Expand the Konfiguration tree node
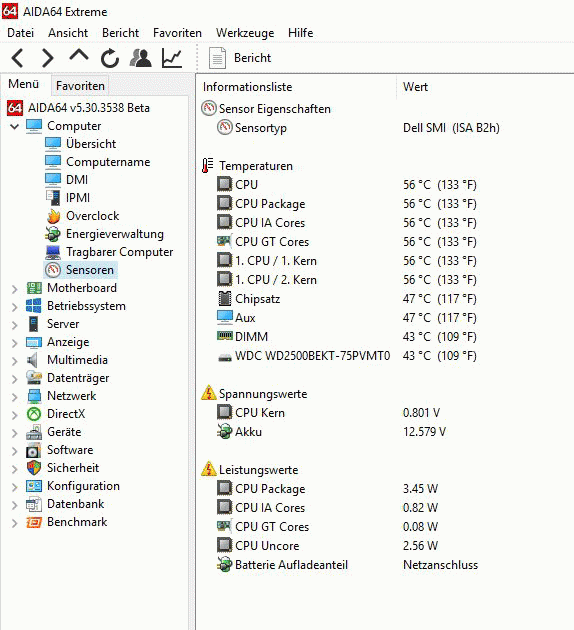The height and width of the screenshot is (630, 574). 14,487
